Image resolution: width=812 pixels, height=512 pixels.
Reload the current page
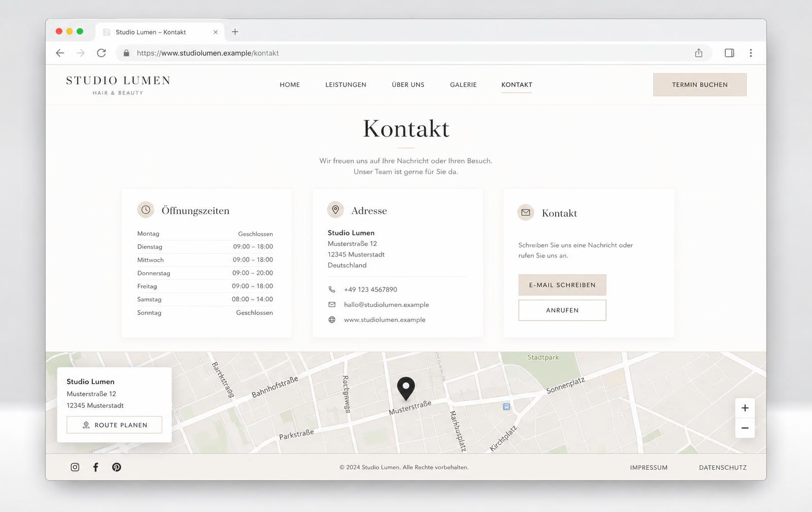[x=101, y=53]
